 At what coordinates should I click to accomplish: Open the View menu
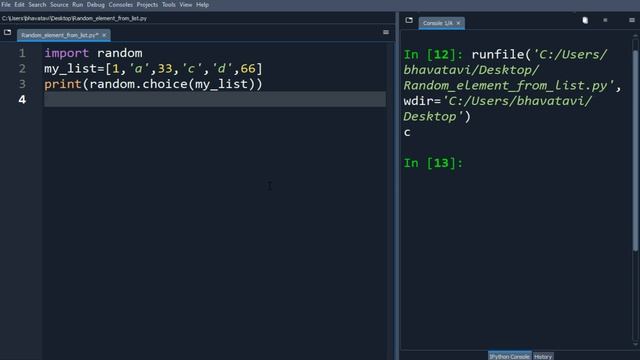[186, 5]
